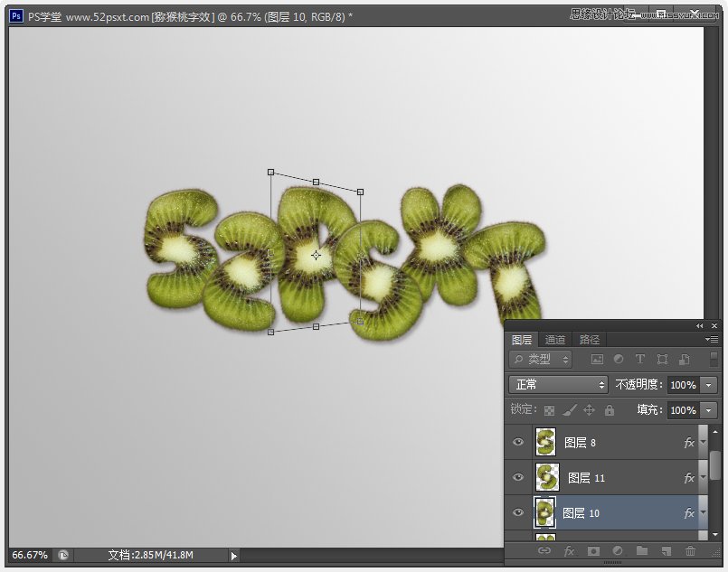Hide the selected layer 图层 10

click(x=518, y=513)
